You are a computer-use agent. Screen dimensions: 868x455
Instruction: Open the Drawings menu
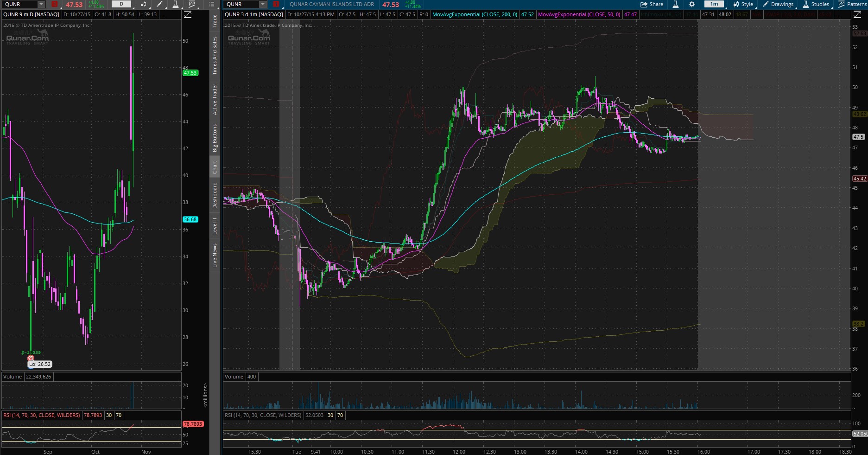click(778, 4)
